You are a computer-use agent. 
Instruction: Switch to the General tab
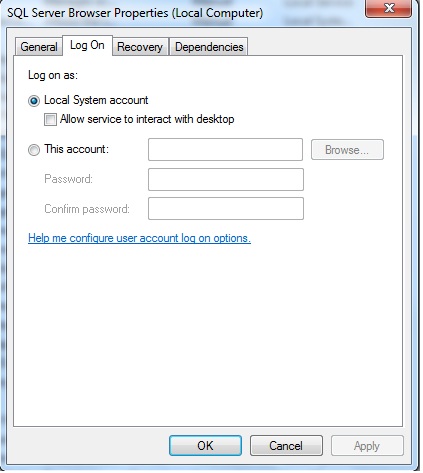coord(39,47)
